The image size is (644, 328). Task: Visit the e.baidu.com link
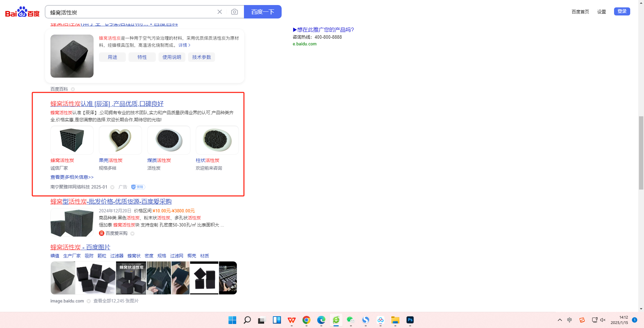305,44
